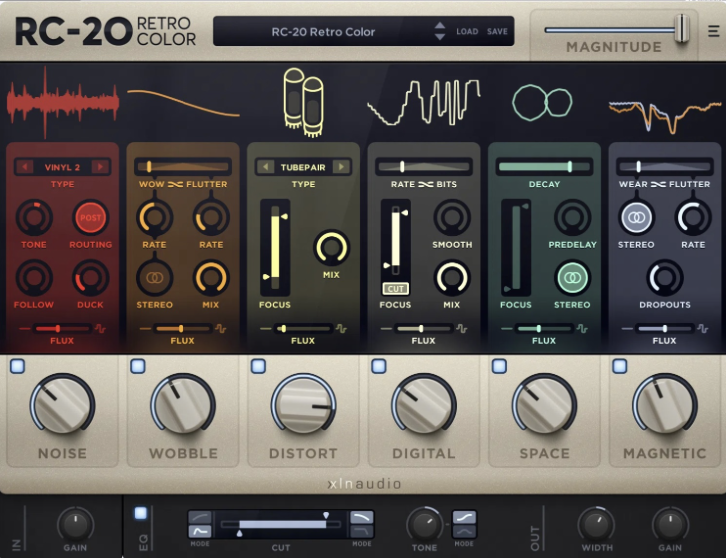Click the Distort Flux waveform icon
This screenshot has width=726, height=558.
(341, 329)
